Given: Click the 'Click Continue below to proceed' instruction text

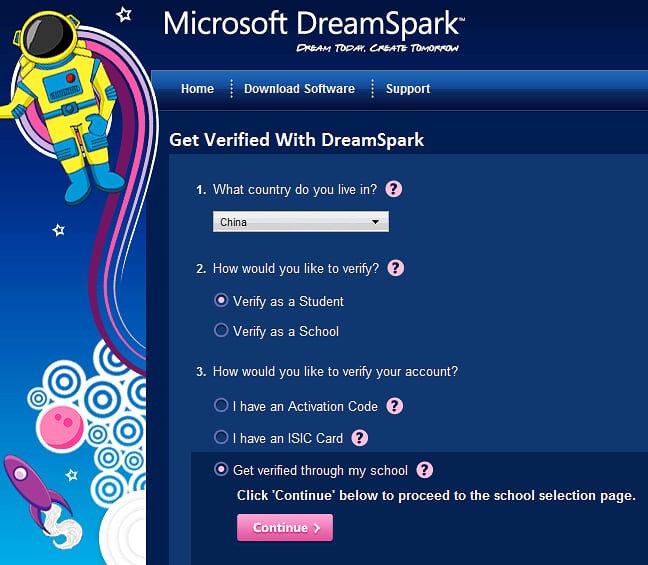Looking at the screenshot, I should (436, 496).
